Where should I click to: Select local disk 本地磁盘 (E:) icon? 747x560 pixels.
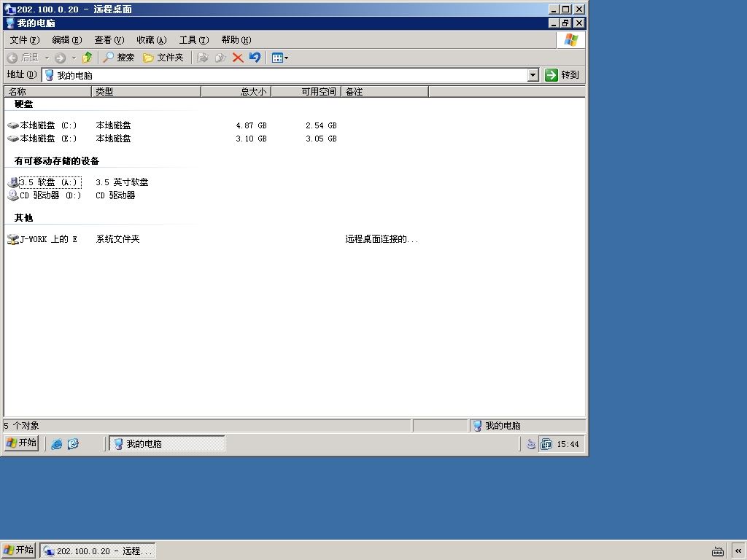tap(13, 139)
